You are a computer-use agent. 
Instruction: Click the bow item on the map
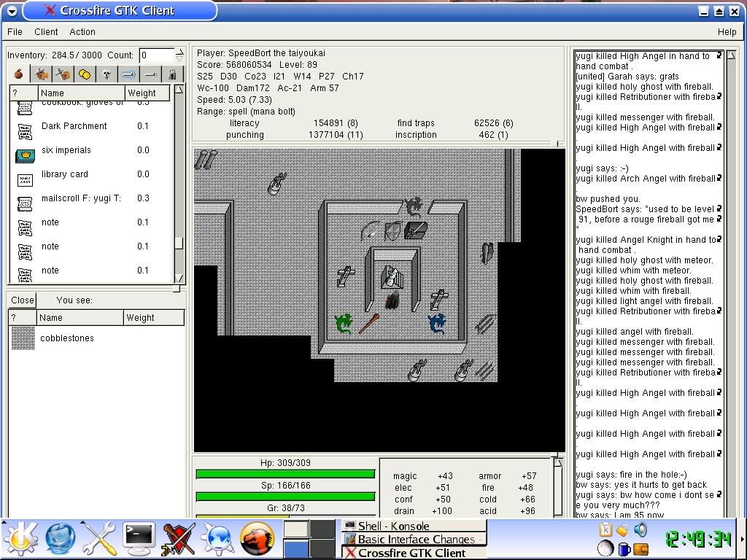coord(370,231)
